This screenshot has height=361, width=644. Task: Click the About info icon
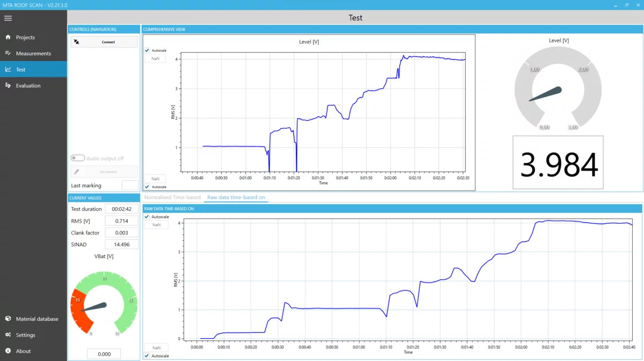click(x=8, y=351)
